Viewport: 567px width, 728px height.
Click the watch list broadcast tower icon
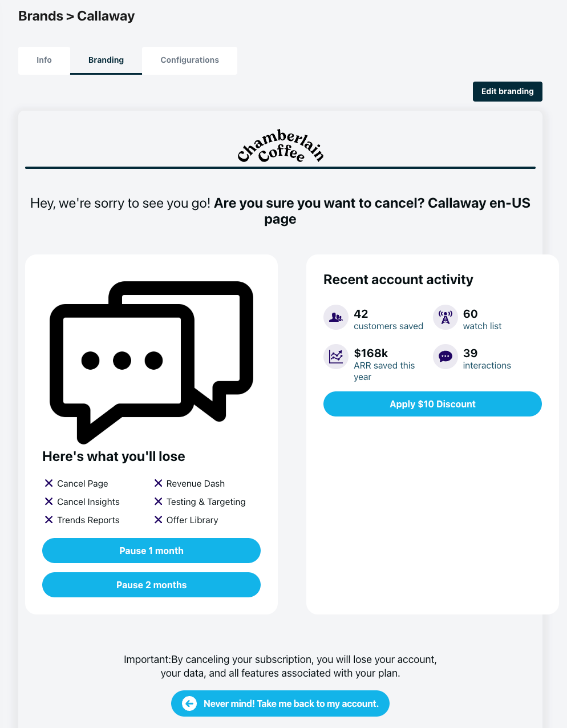(445, 317)
